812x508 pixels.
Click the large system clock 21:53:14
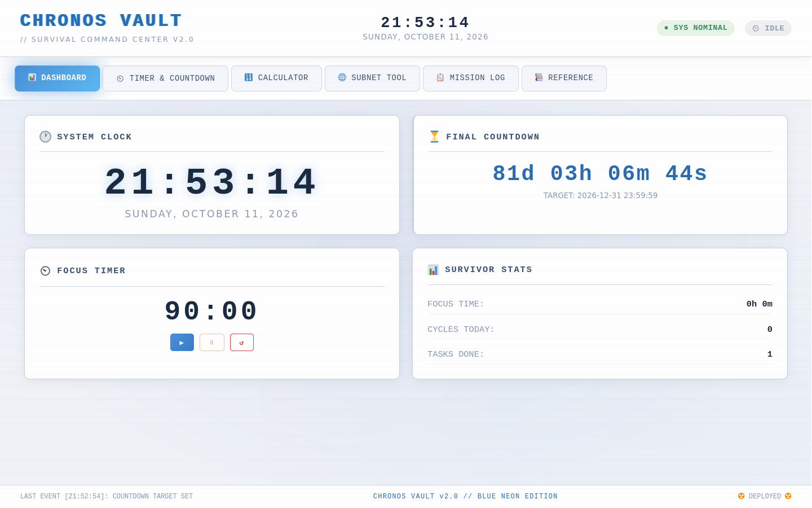211,183
